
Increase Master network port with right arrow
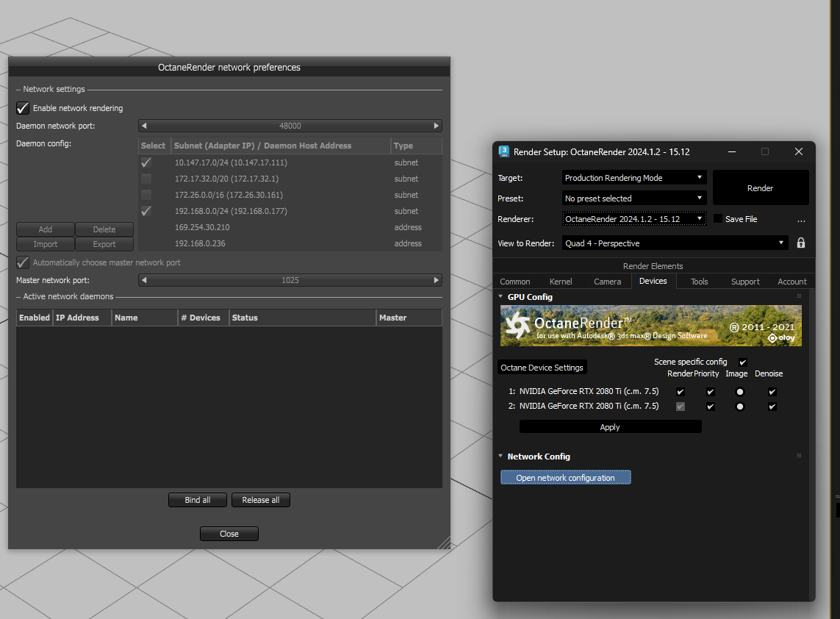click(436, 280)
